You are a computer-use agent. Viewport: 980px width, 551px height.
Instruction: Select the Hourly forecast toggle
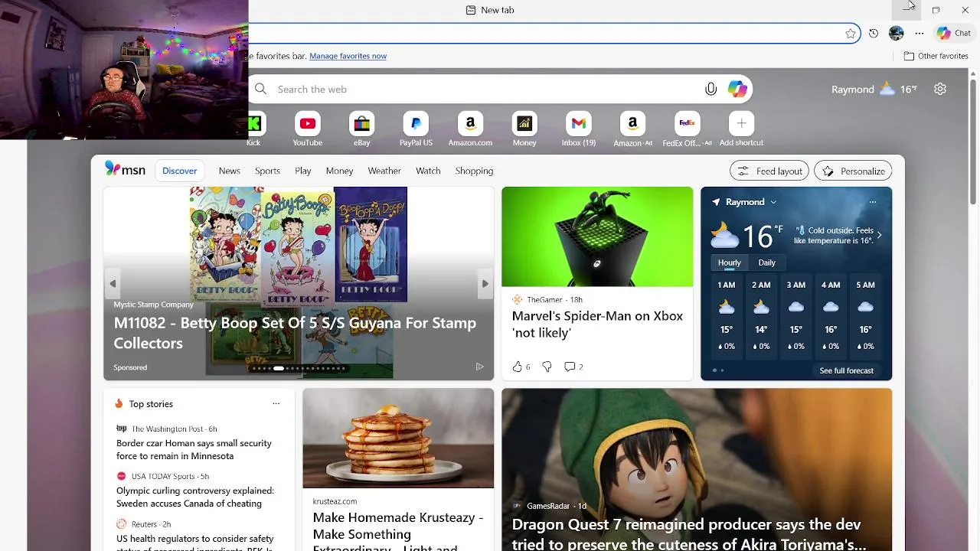[x=729, y=262]
